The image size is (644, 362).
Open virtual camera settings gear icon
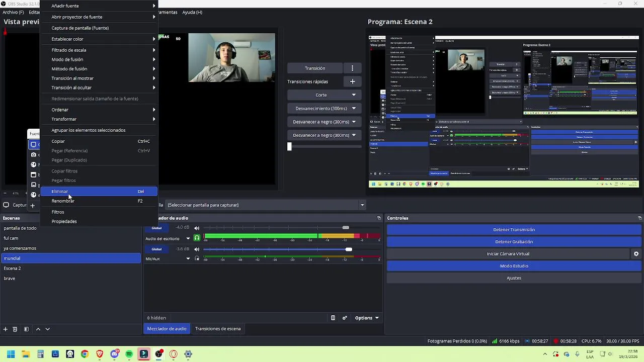pos(636,254)
